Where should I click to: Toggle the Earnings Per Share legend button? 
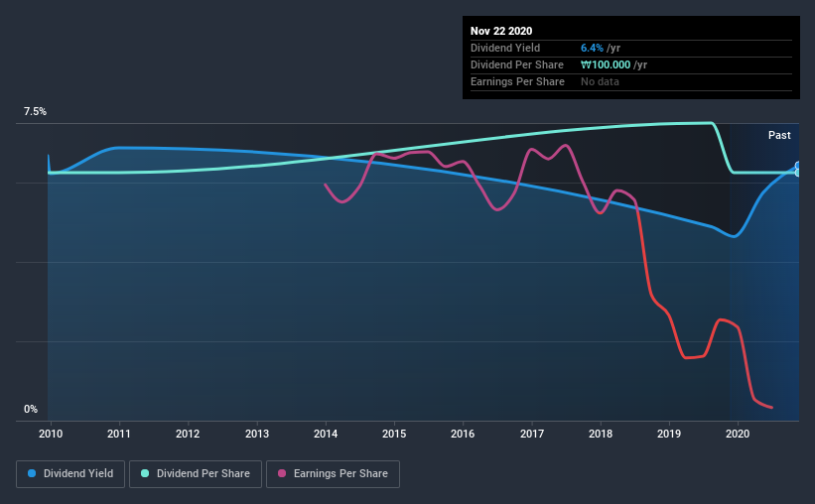[x=333, y=474]
